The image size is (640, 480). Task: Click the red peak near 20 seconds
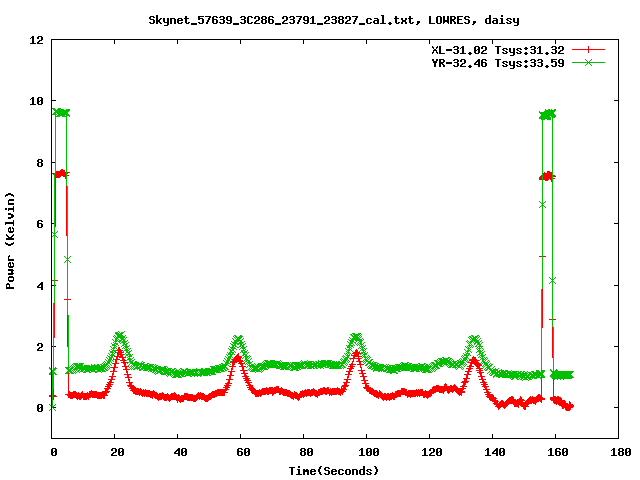tap(119, 352)
